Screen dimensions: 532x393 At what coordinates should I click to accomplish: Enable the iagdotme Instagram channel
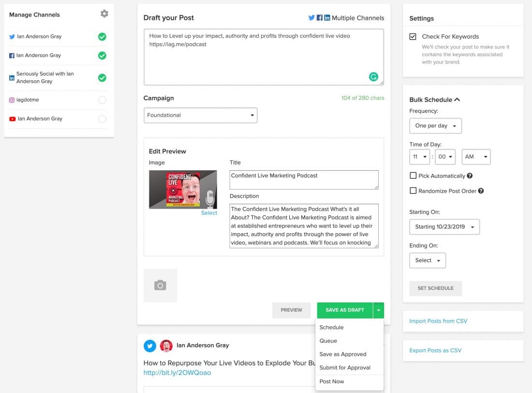pos(102,100)
